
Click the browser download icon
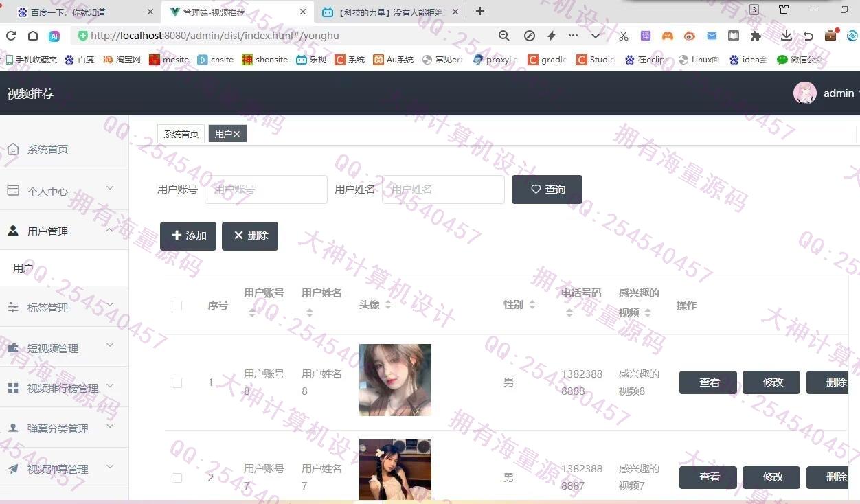[x=787, y=36]
